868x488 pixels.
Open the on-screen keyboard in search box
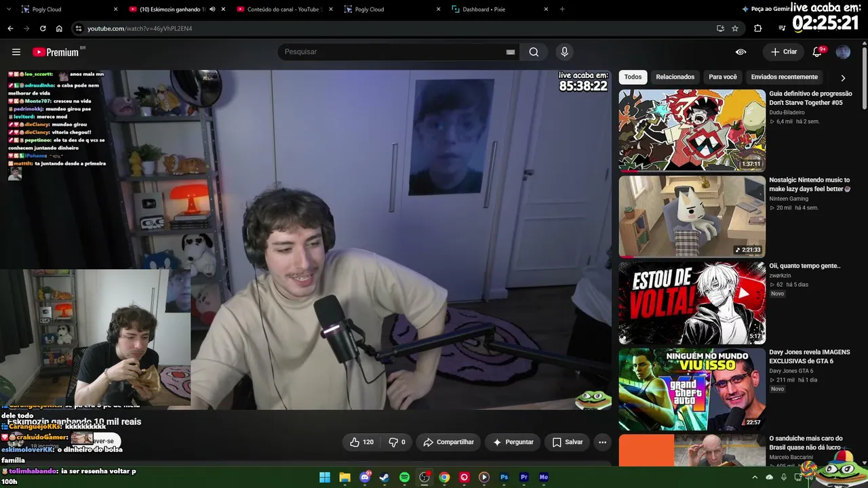pyautogui.click(x=511, y=52)
